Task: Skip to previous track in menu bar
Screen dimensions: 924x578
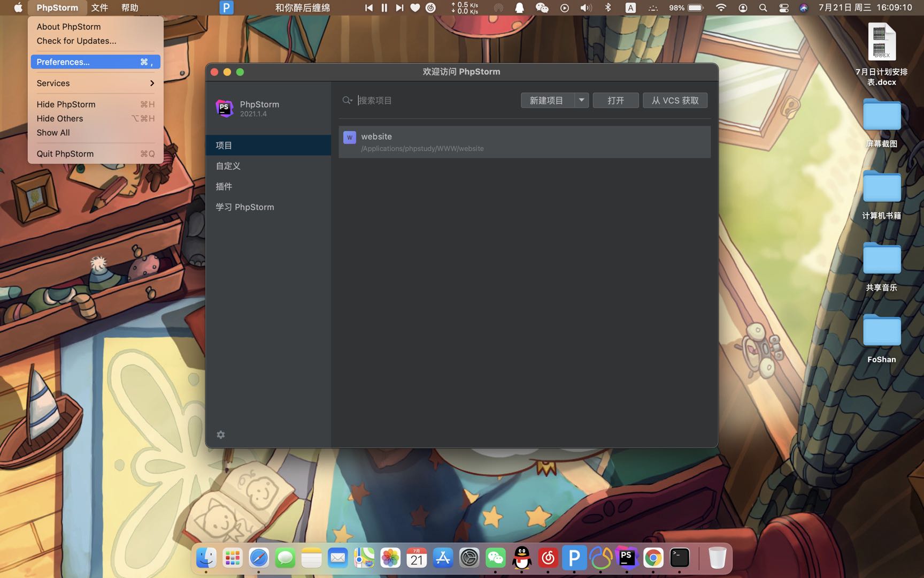Action: [x=368, y=7]
